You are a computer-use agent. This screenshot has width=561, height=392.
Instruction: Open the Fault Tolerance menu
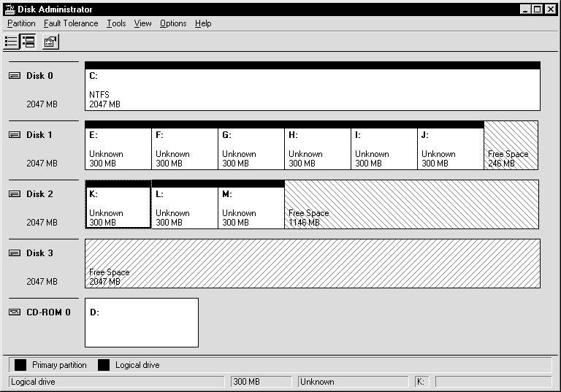tap(71, 23)
